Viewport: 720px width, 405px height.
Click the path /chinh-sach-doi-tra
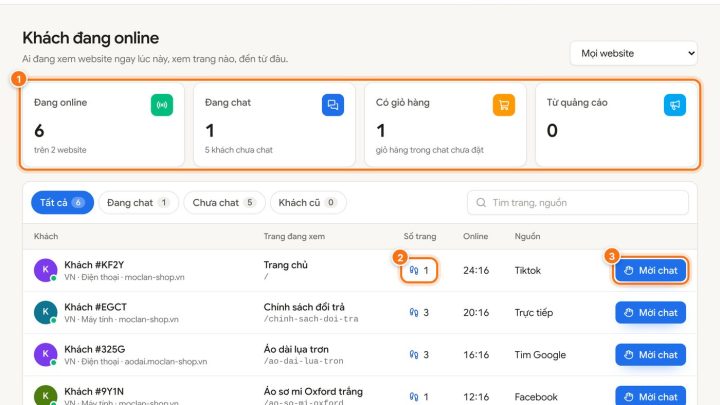311,319
